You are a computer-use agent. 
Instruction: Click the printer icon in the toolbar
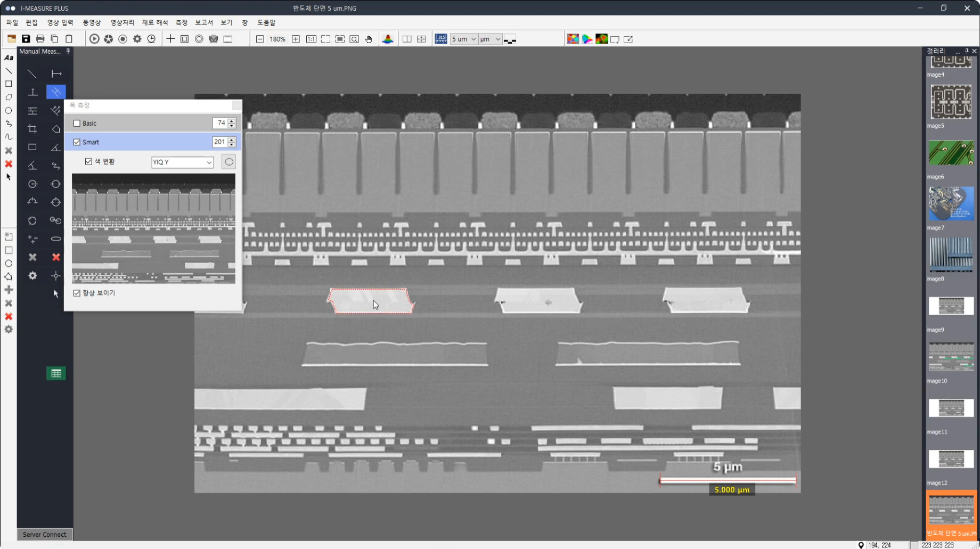40,39
